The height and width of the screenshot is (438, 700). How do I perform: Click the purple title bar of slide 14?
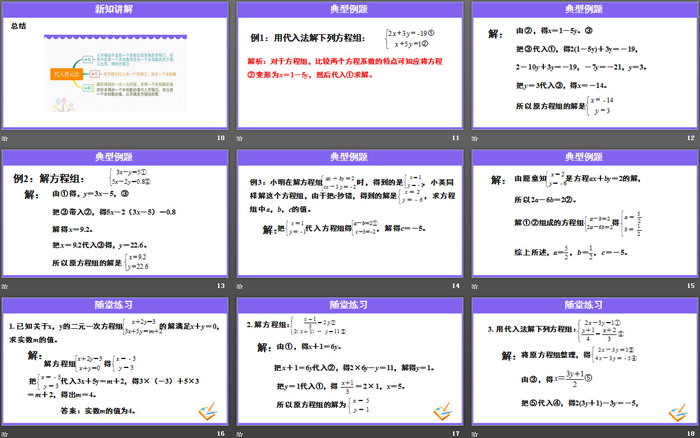pos(349,156)
